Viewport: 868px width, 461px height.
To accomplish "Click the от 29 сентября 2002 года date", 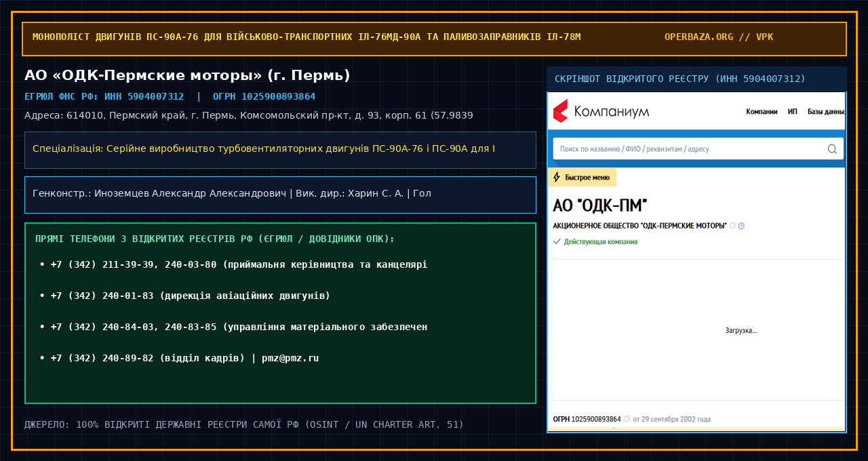I will [671, 419].
